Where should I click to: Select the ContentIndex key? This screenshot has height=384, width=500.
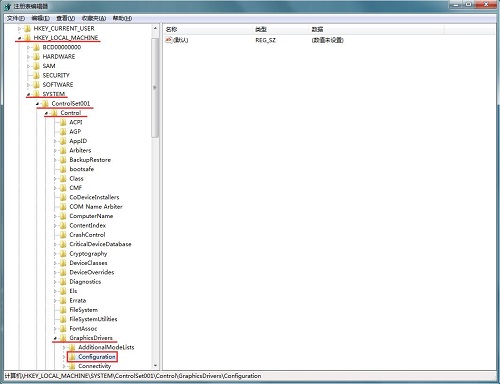(87, 225)
